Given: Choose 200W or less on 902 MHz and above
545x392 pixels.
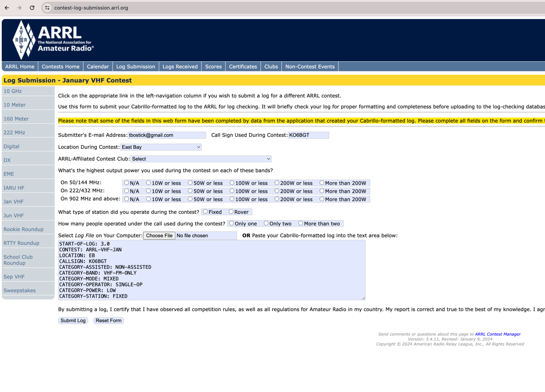Looking at the screenshot, I should point(277,199).
